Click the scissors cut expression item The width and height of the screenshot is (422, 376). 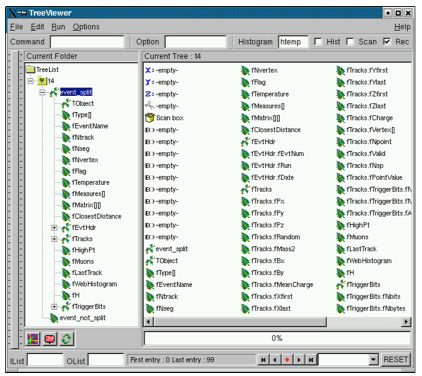point(162,106)
